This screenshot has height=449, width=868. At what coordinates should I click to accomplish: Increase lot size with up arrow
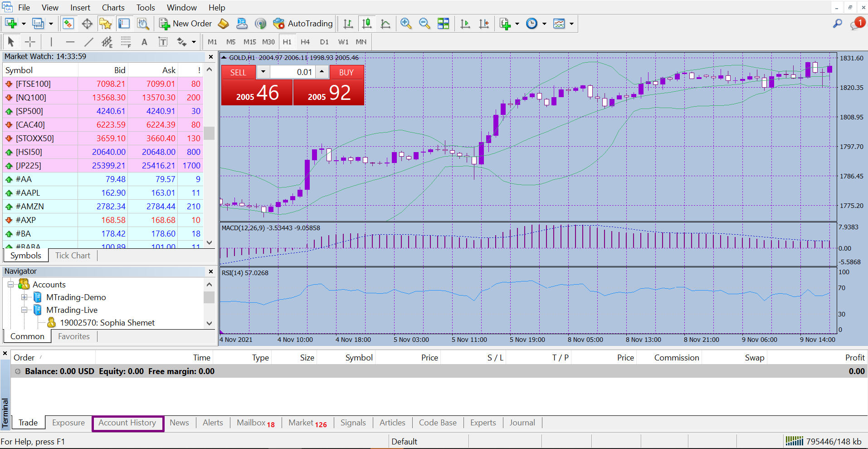coord(322,72)
